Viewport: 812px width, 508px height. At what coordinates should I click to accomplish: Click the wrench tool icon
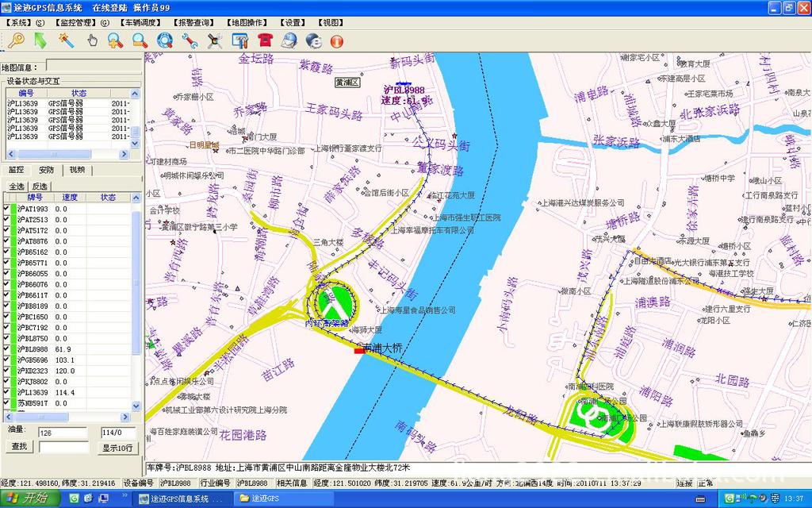[x=190, y=40]
